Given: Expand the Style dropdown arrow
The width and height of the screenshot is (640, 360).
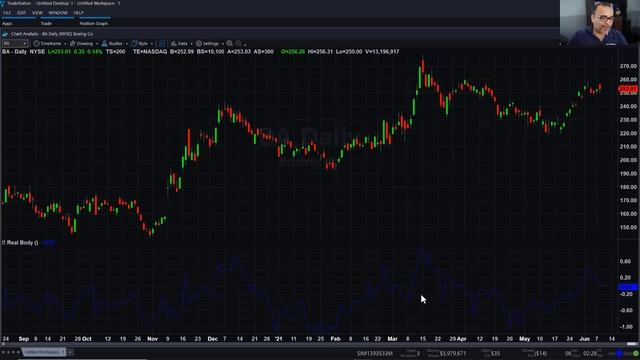Looking at the screenshot, I should [151, 44].
